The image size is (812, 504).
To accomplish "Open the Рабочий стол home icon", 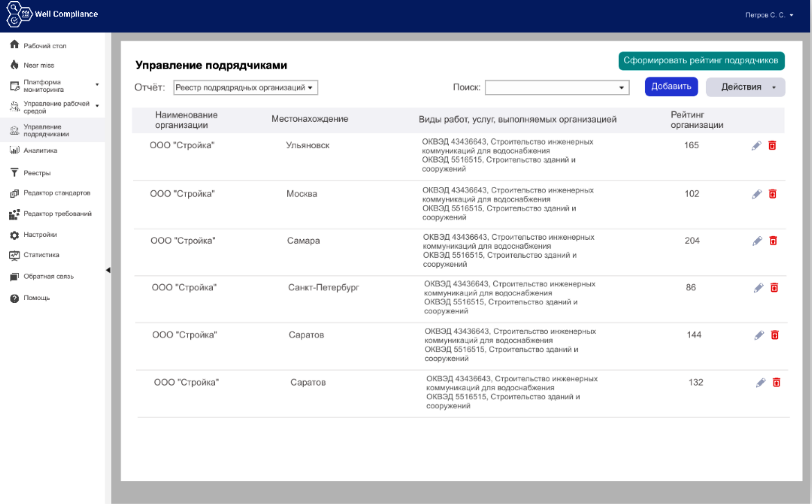I will pyautogui.click(x=14, y=45).
